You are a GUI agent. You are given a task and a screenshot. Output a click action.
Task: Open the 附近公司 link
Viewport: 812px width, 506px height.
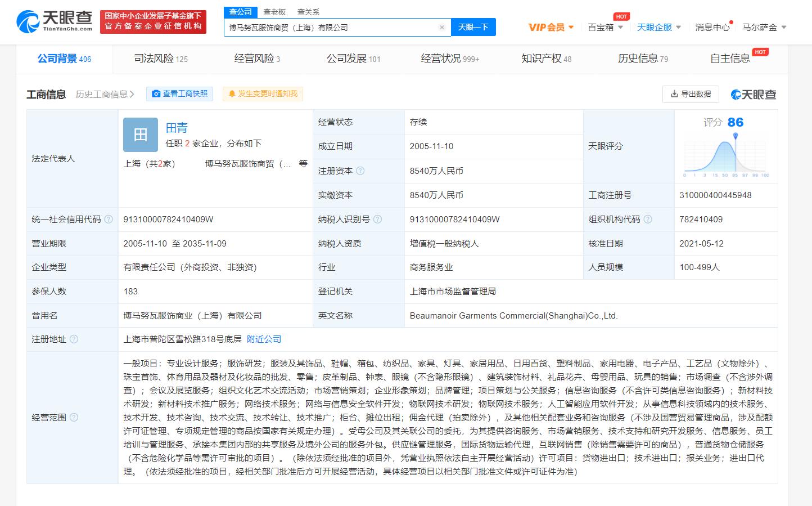point(264,339)
